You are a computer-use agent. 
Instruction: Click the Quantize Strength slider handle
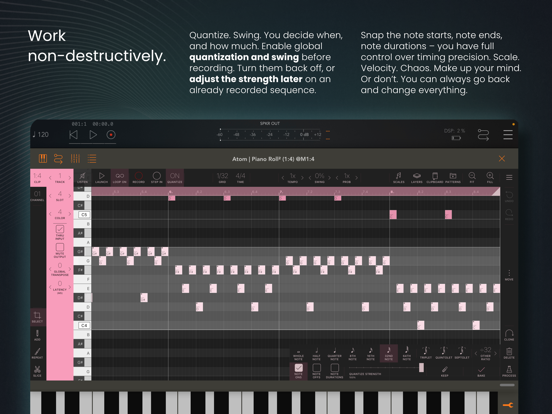[x=421, y=368]
